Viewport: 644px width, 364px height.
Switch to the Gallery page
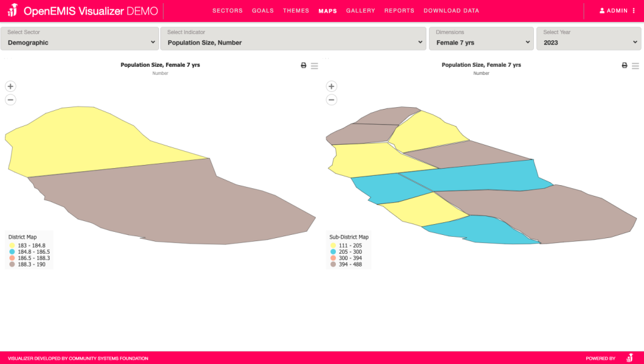click(x=360, y=11)
